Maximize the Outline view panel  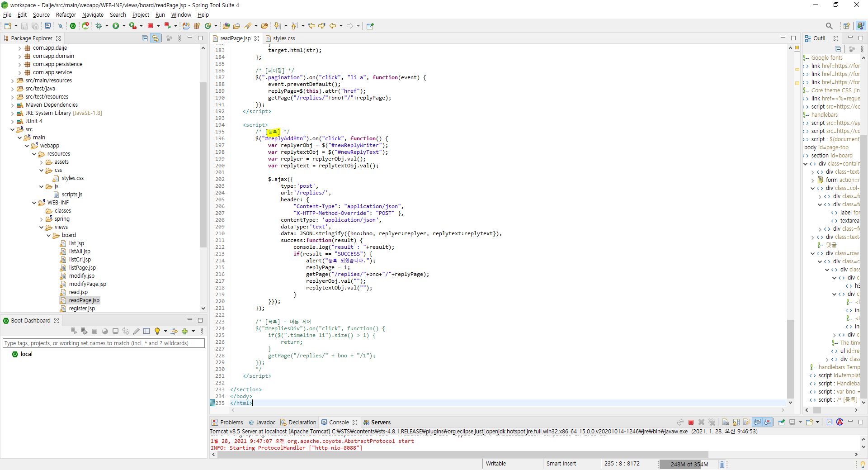pyautogui.click(x=860, y=38)
